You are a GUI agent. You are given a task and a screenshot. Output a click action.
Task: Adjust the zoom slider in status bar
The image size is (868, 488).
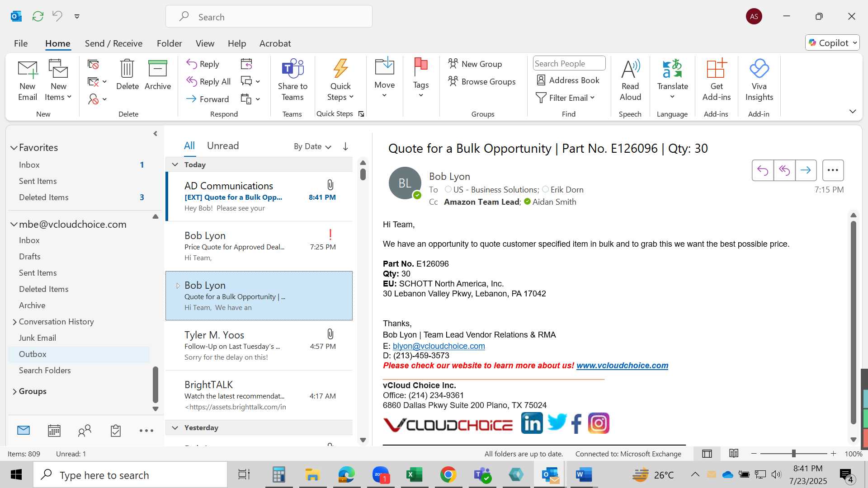[x=794, y=454]
